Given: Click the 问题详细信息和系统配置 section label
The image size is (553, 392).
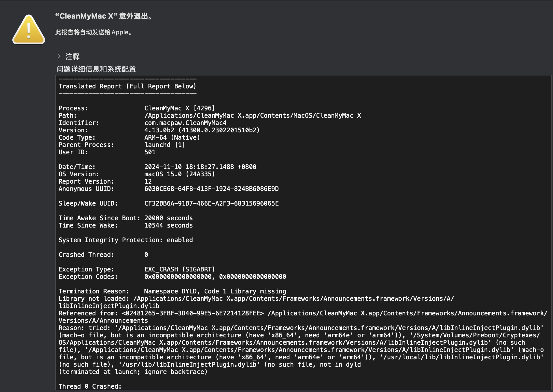Looking at the screenshot, I should [96, 69].
